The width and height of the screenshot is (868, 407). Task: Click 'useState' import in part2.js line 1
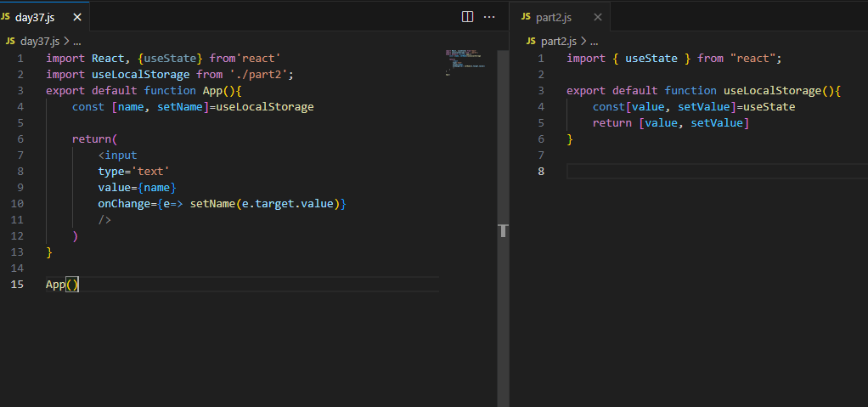[651, 59]
